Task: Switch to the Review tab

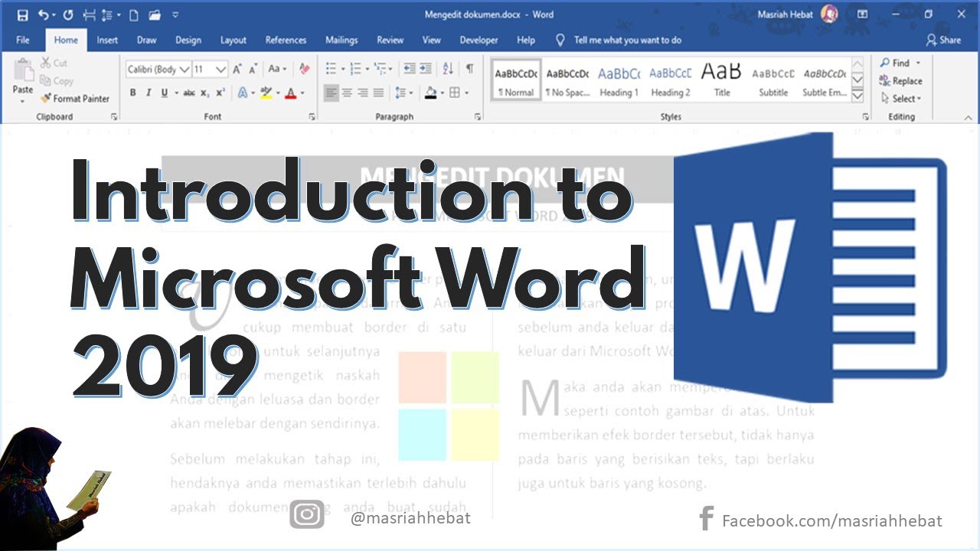Action: tap(390, 40)
